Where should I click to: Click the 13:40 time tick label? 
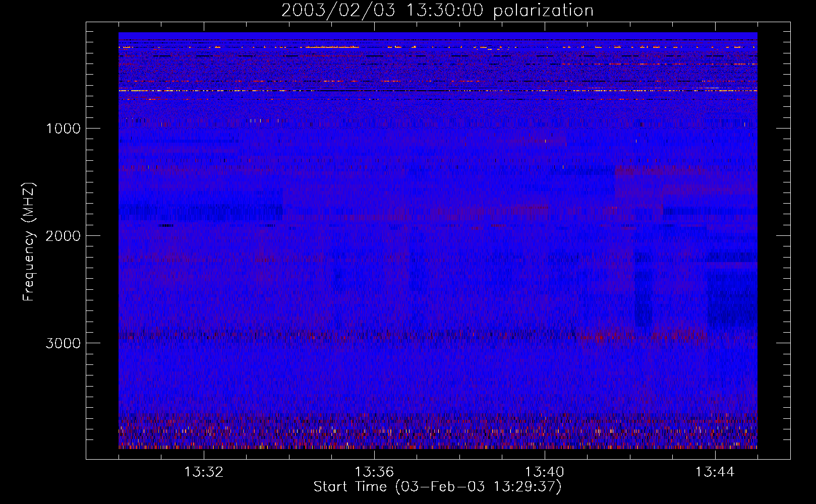pyautogui.click(x=545, y=472)
